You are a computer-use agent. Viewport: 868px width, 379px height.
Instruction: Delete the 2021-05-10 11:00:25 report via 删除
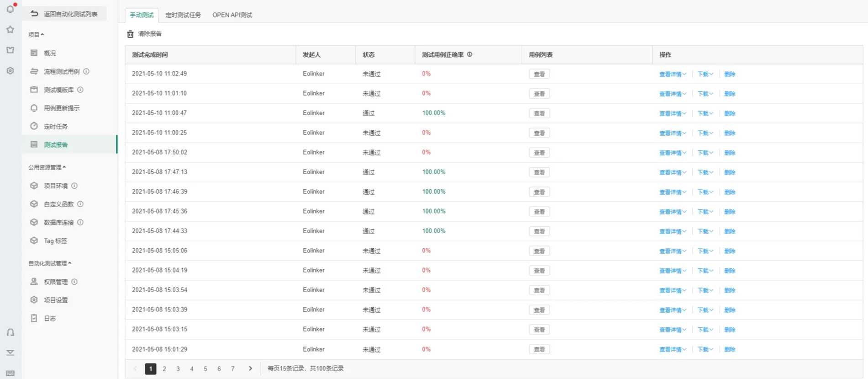pos(730,133)
